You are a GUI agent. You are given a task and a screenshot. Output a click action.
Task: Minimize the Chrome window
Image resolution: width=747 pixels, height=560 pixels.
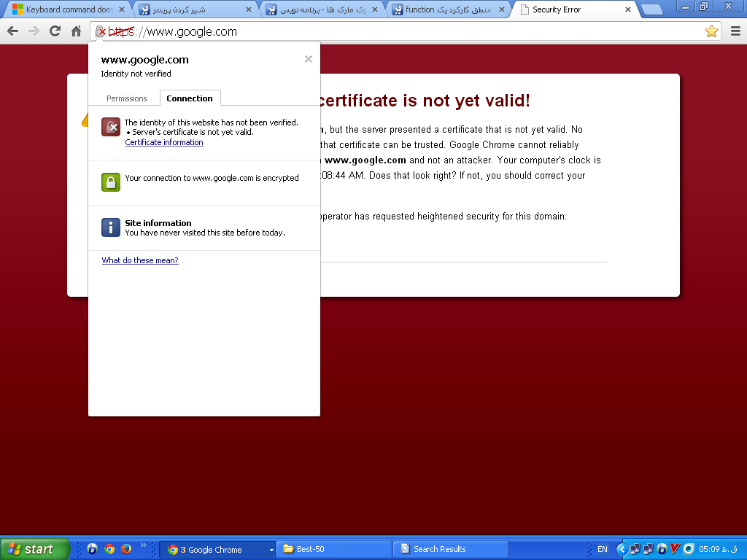pos(686,7)
